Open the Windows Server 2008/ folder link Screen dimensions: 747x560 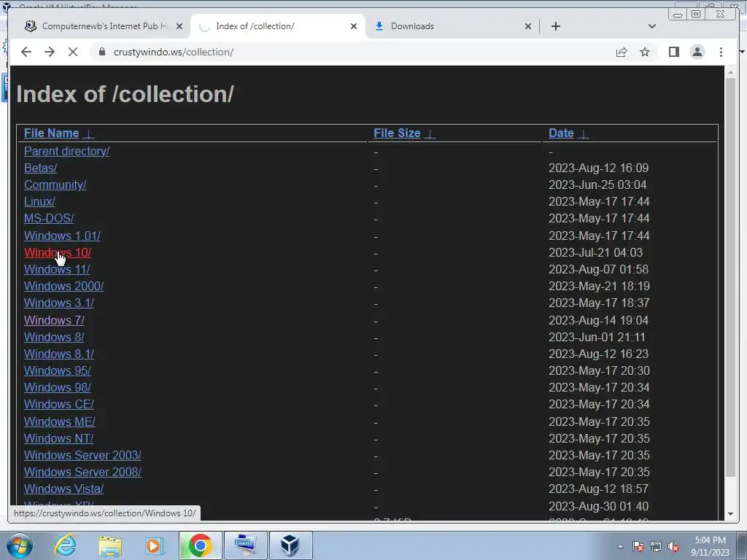(x=82, y=472)
